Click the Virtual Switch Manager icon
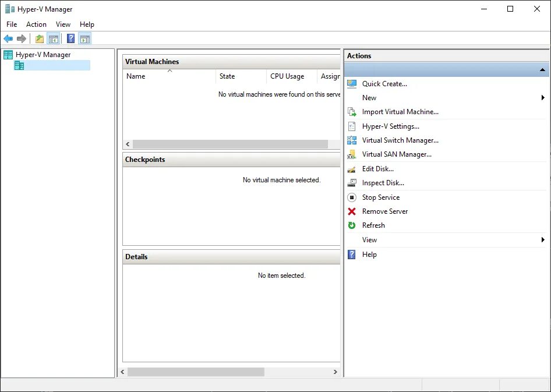Image resolution: width=551 pixels, height=392 pixels. (x=352, y=140)
